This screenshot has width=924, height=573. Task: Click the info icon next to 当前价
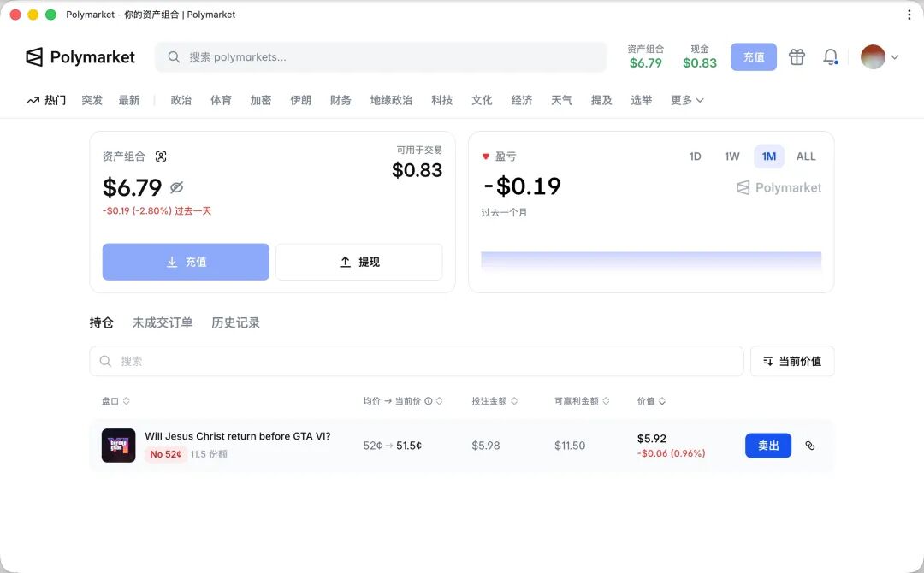429,401
